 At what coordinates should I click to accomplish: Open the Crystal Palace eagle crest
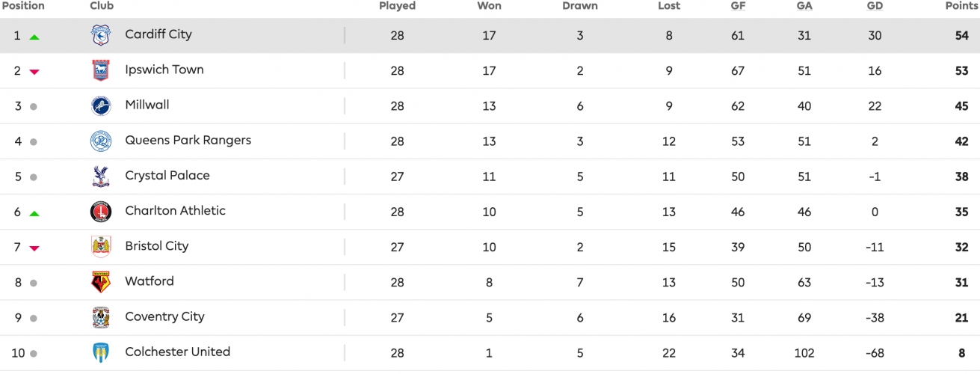(100, 176)
